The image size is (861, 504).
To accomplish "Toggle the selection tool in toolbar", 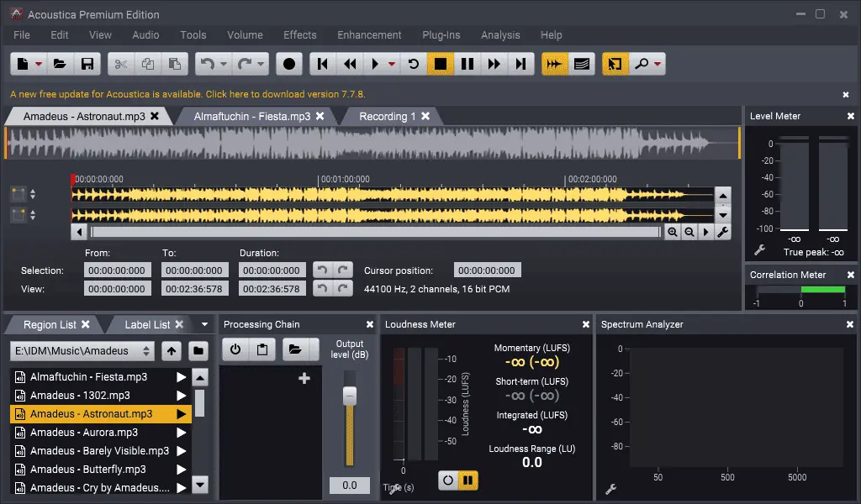I will coord(615,64).
